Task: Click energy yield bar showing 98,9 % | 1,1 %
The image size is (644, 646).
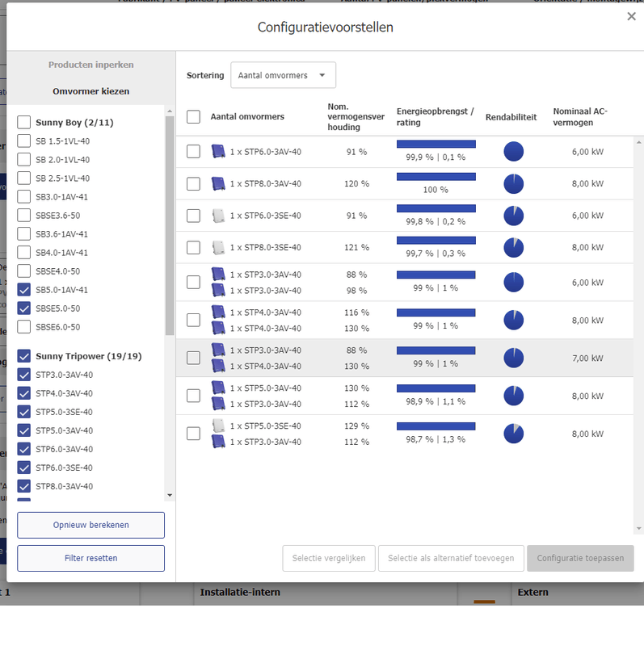Action: pos(436,388)
